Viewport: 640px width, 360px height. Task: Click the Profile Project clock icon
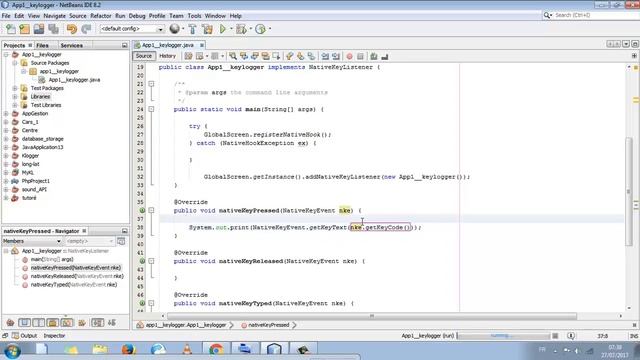click(260, 29)
